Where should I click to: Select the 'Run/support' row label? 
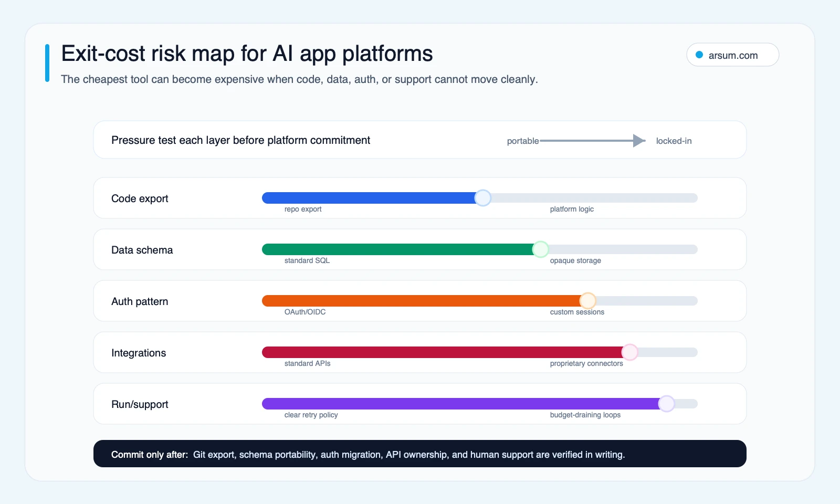click(140, 404)
